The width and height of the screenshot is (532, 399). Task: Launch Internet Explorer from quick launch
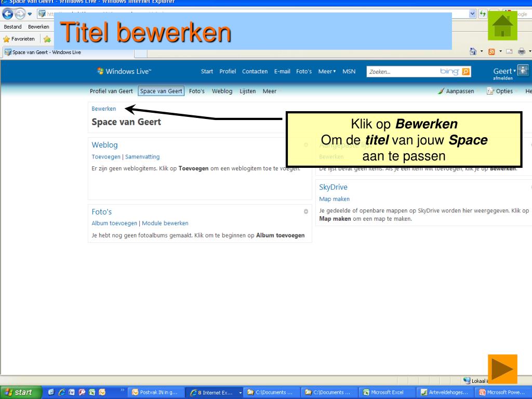tap(61, 392)
